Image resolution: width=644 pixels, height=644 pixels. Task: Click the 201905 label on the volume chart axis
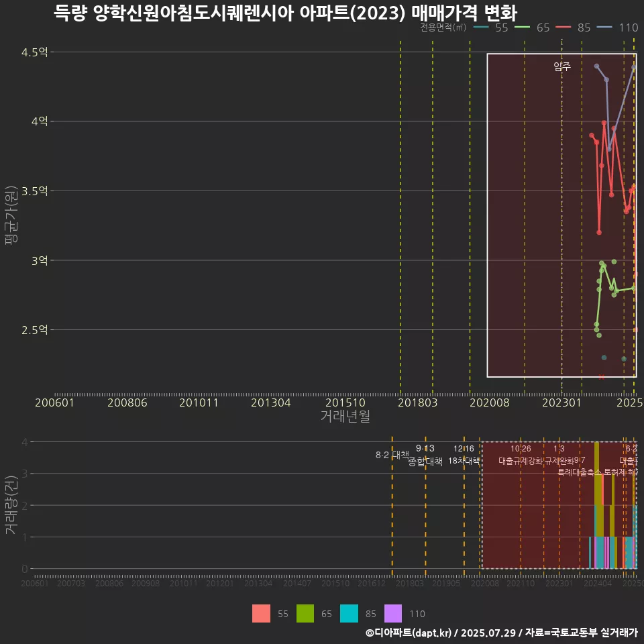pos(446,583)
